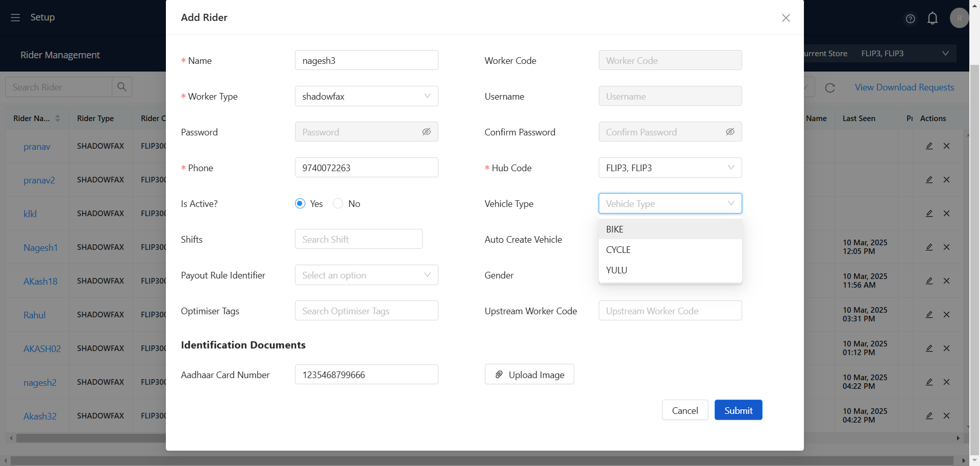
Task: Select No for Is Active
Action: click(x=338, y=204)
